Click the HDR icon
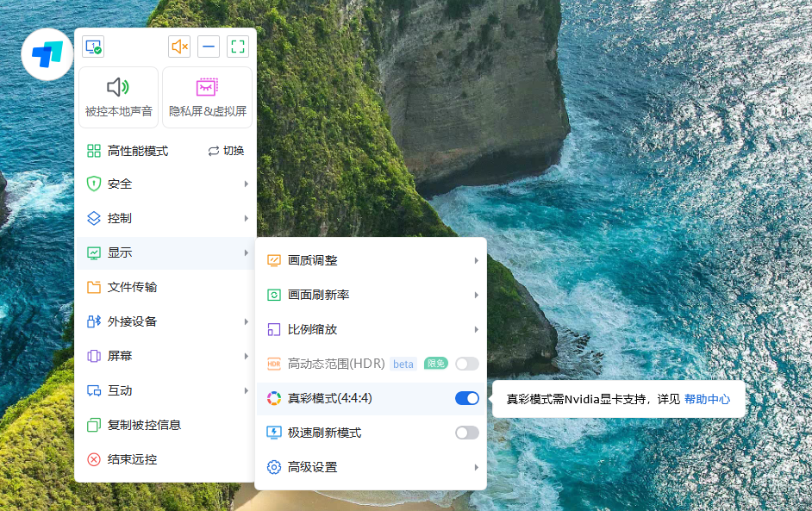812x511 pixels. (274, 364)
